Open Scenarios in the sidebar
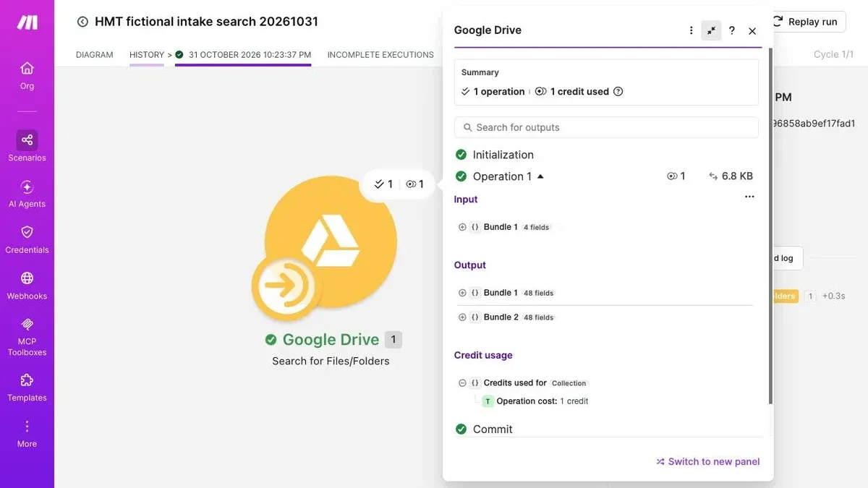 coord(27,147)
